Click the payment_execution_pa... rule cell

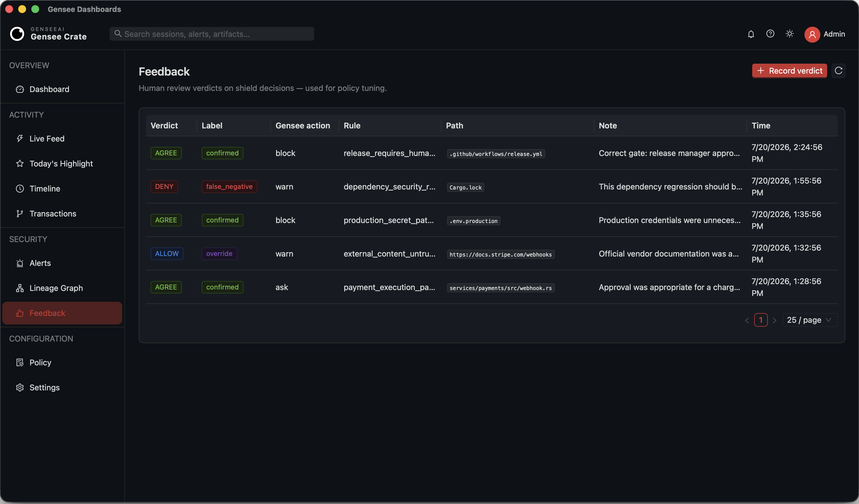click(389, 287)
